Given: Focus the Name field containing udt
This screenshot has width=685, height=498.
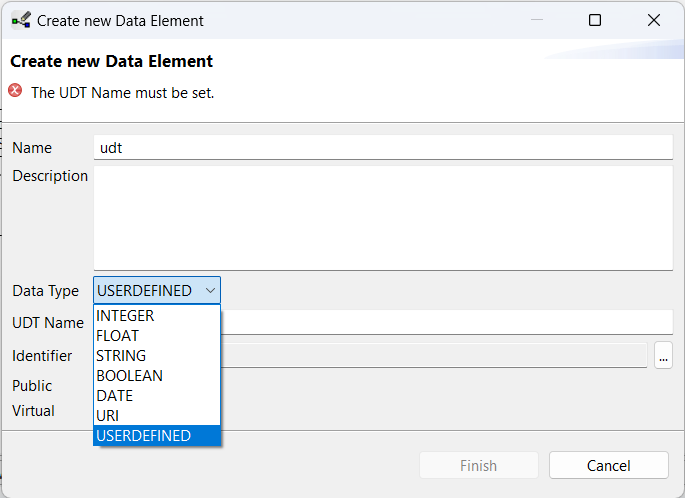Looking at the screenshot, I should 383,148.
